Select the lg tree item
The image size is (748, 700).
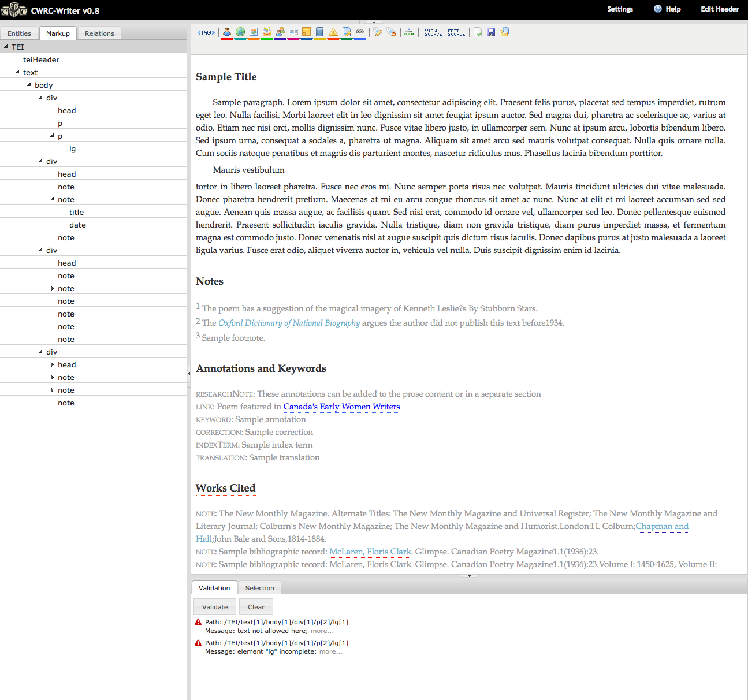[x=72, y=148]
